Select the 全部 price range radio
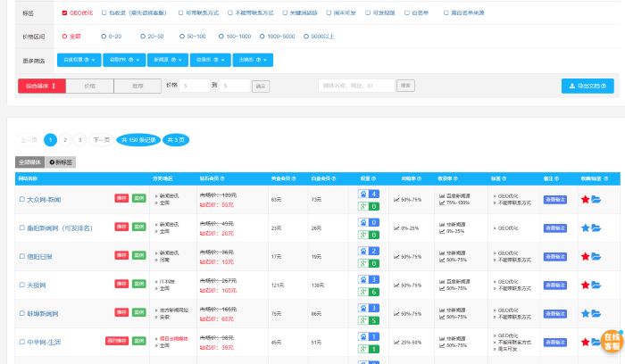Screen dimensions: 625x364 click(x=64, y=37)
